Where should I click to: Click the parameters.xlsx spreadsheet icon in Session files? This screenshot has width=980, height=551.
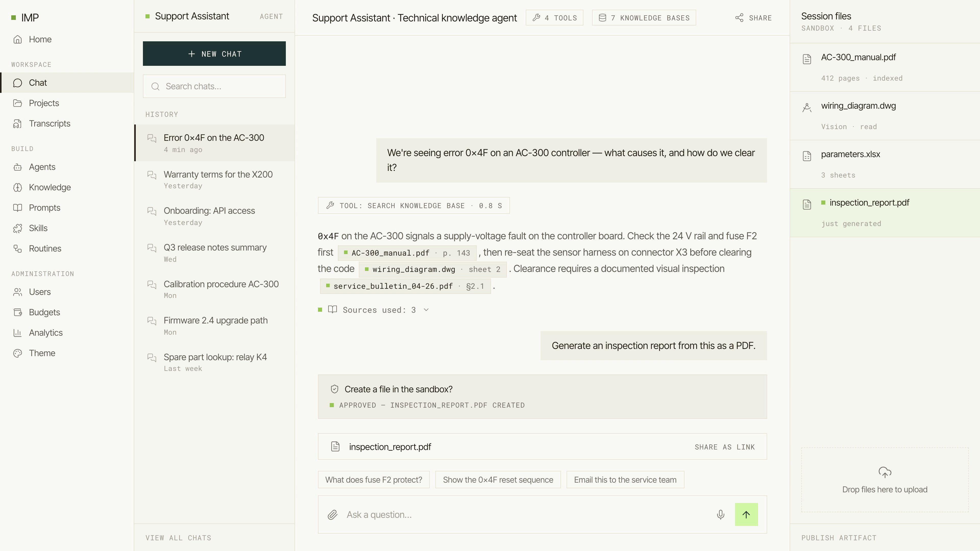pos(807,156)
